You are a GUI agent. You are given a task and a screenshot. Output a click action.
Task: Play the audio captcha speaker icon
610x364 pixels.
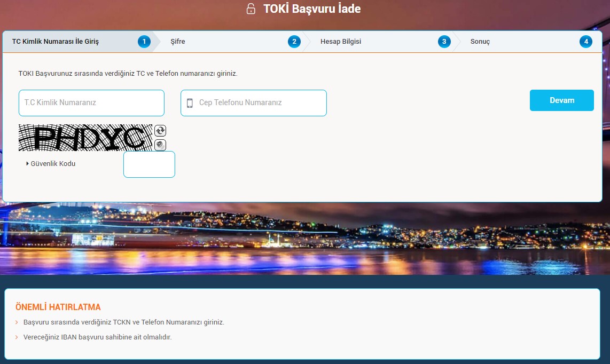point(160,145)
